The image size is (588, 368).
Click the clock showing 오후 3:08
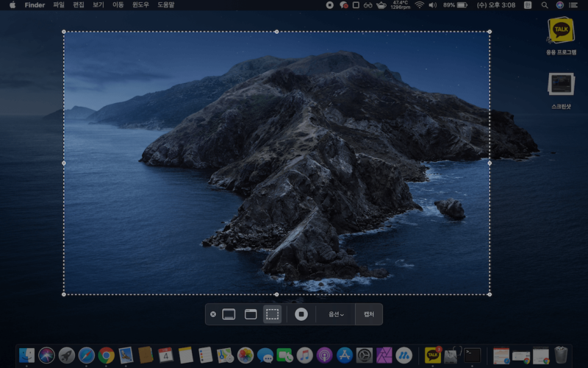[x=495, y=5]
